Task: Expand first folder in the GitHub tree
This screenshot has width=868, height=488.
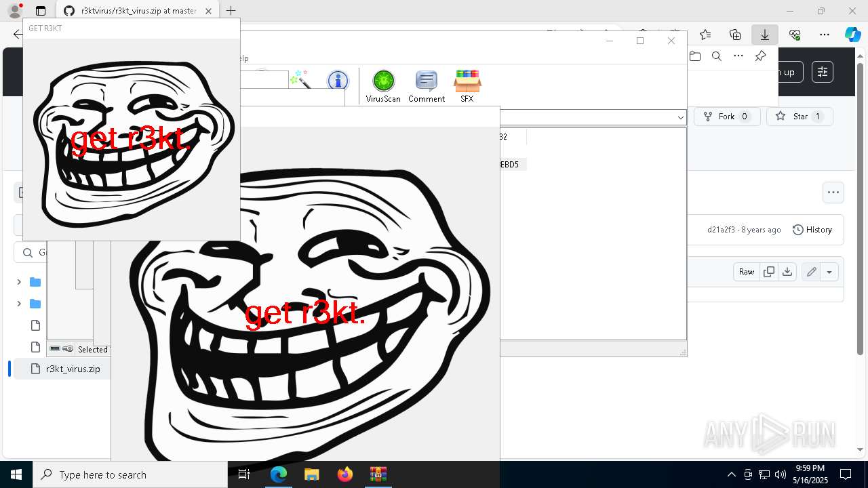Action: click(19, 282)
